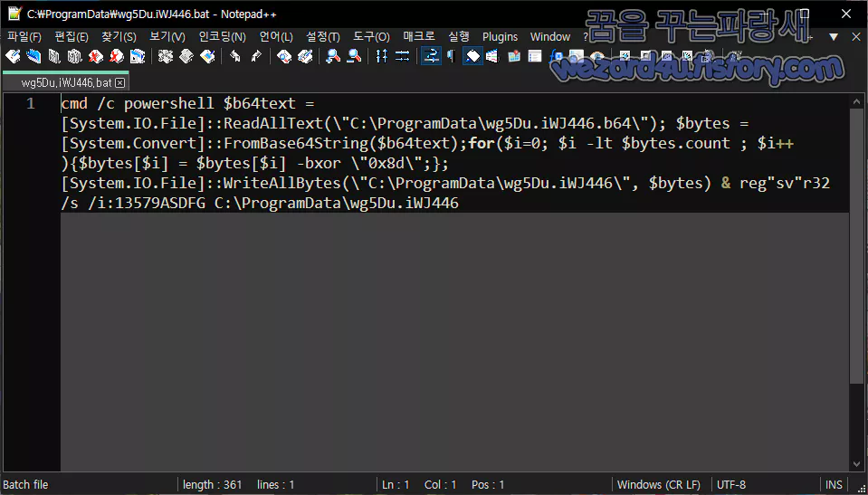Viewport: 868px width, 495px height.
Task: Close the current document via toolbar icon
Action: pos(96,56)
